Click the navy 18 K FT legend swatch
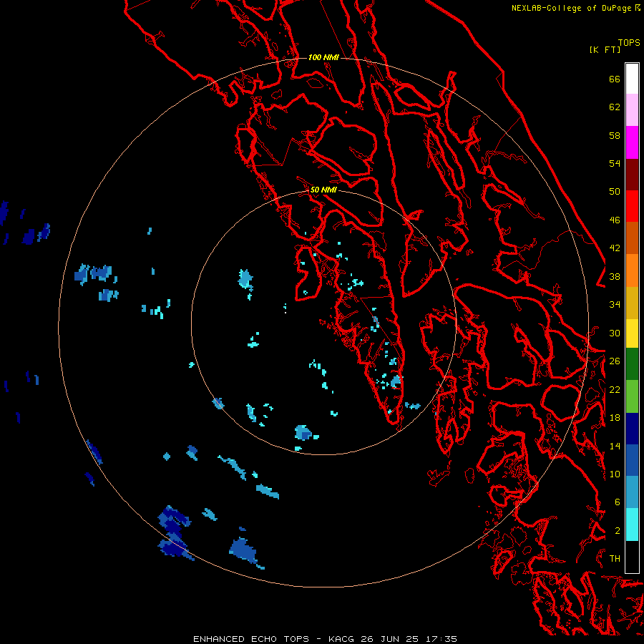The image size is (644, 644). click(x=632, y=429)
